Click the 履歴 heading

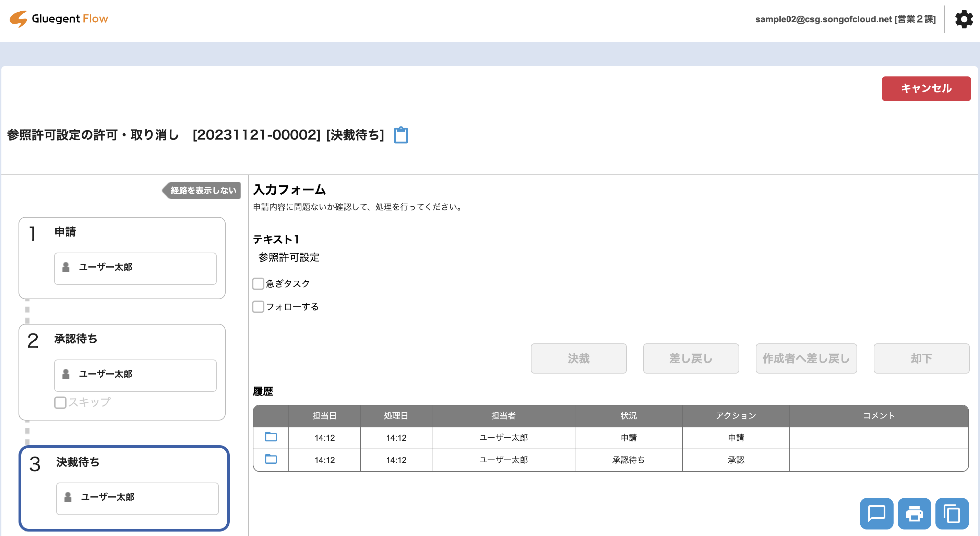tap(263, 391)
